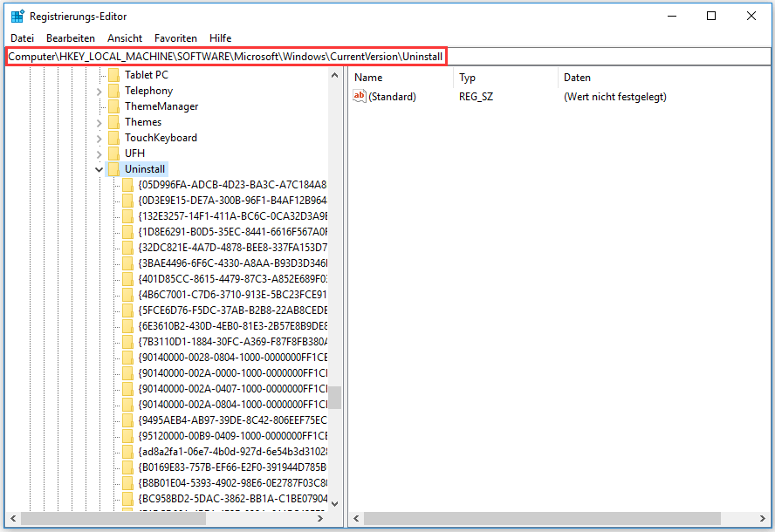
Task: Click folder icon of {9495AEB4-AB97 key
Action: pyautogui.click(x=127, y=420)
